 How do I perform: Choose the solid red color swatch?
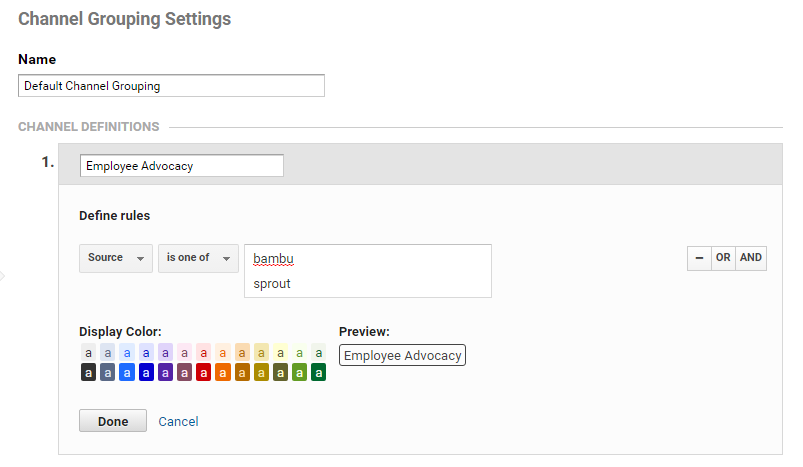[203, 372]
